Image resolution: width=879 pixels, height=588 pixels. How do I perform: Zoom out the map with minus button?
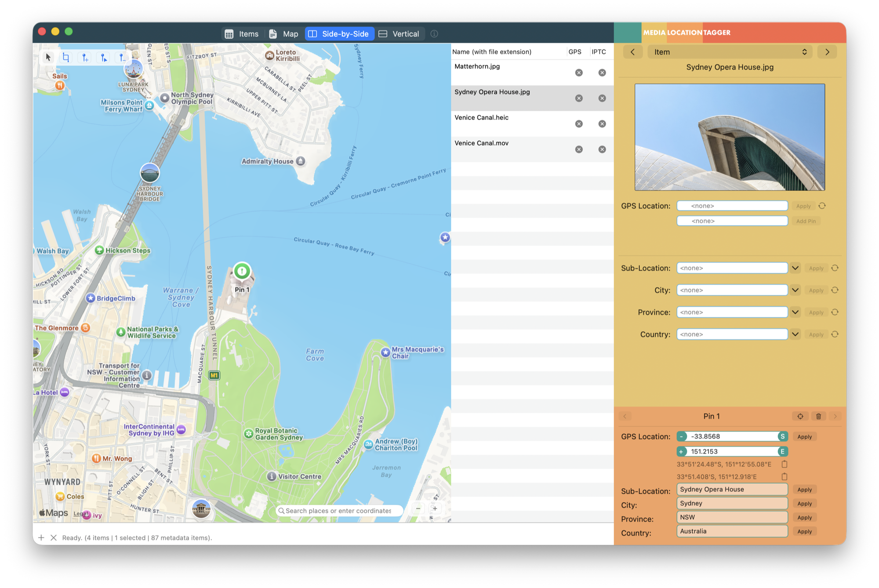(x=418, y=508)
